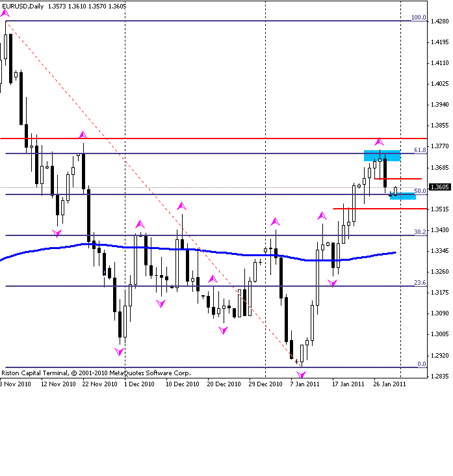The image size is (453, 476).
Task: Click the 26 Jan 2011 date label
Action: point(389,384)
